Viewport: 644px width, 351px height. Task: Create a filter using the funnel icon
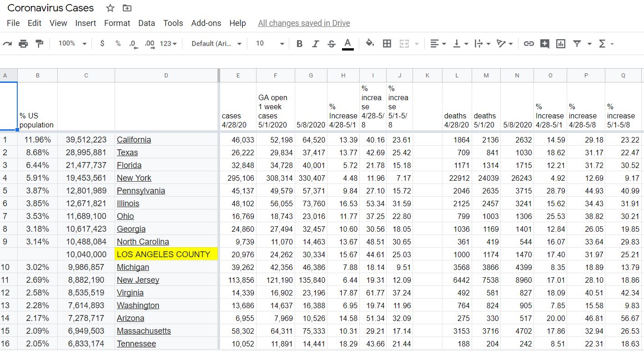pyautogui.click(x=577, y=43)
